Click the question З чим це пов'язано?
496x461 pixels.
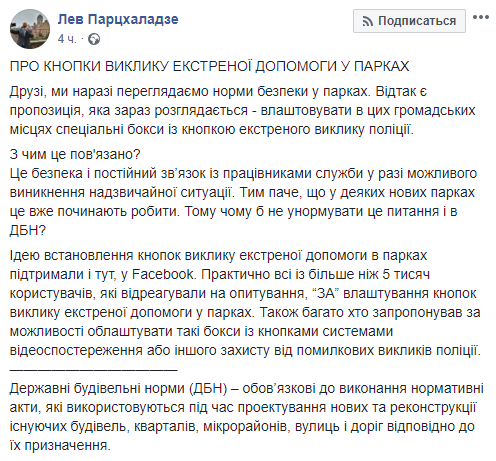tap(75, 154)
